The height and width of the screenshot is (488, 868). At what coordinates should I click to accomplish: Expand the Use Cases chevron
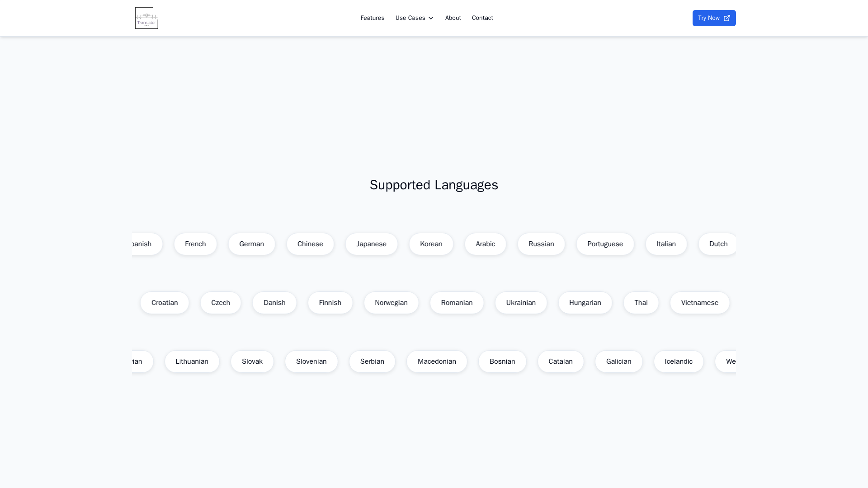tap(431, 18)
